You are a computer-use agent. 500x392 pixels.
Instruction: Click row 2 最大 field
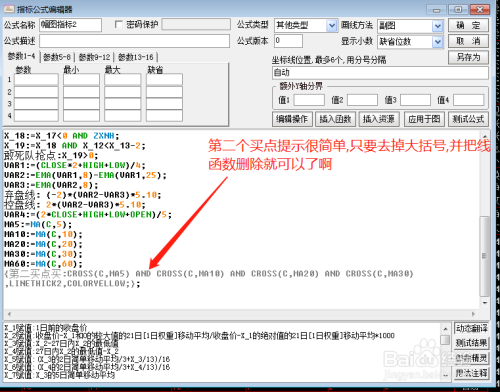[x=123, y=92]
